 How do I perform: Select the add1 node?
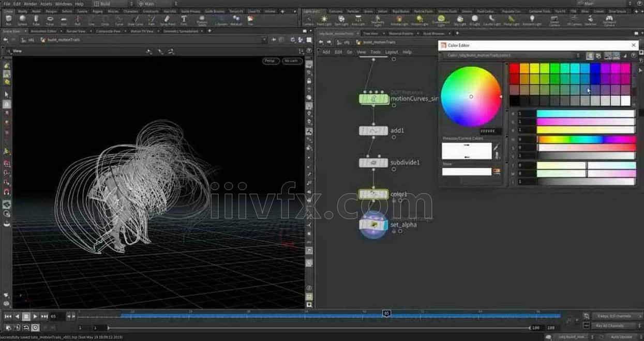click(x=373, y=131)
